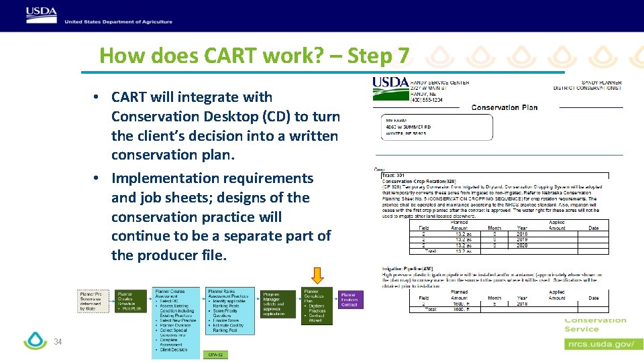Click 'Estimate Cost by Ranking Pool' item
Image resolution: width=644 pixels, height=362 pixels.
[x=228, y=328]
